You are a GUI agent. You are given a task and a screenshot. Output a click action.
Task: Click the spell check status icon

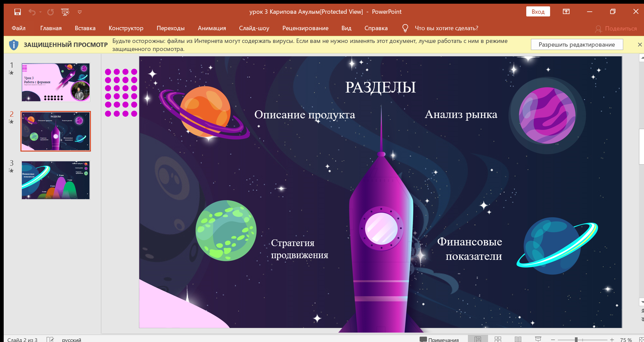pyautogui.click(x=50, y=339)
